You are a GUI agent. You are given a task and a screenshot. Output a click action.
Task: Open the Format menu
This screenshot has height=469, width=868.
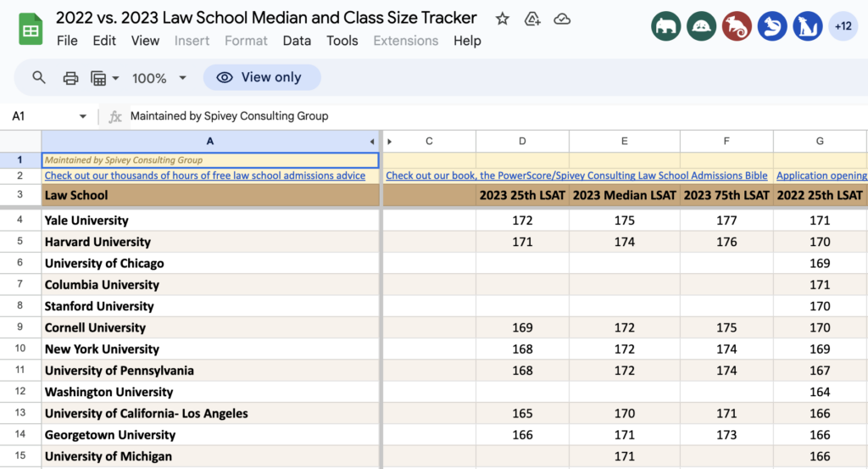point(246,41)
